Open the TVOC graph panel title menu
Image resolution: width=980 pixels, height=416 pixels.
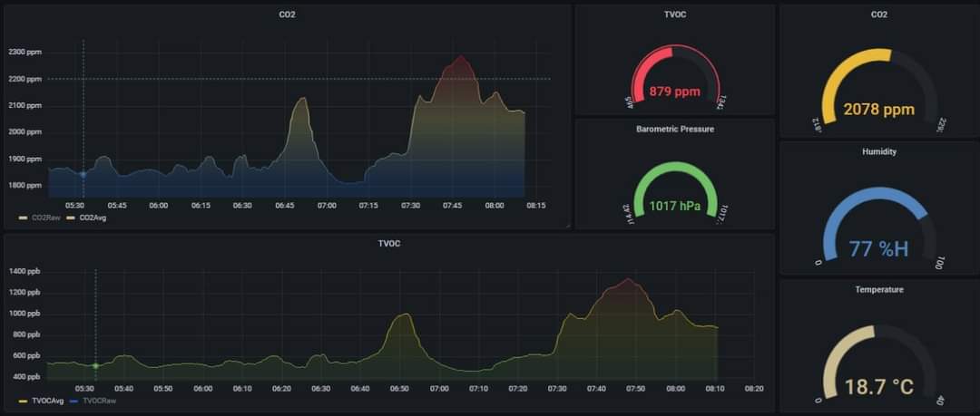click(388, 243)
